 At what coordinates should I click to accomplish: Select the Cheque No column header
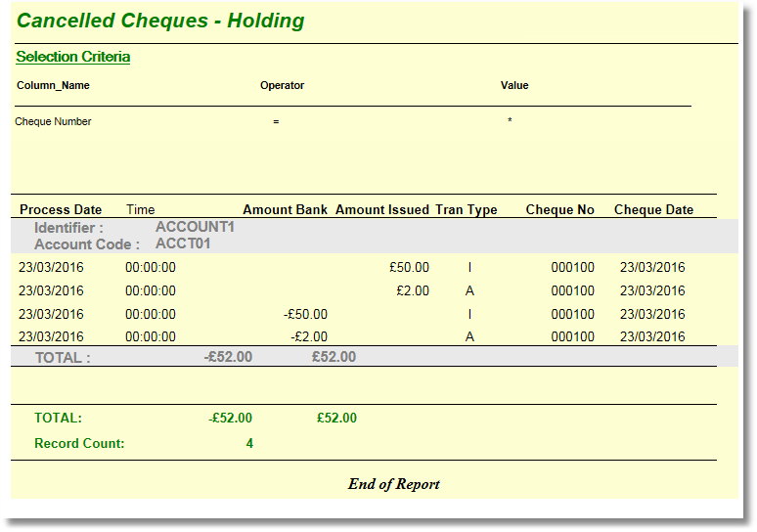pos(559,209)
